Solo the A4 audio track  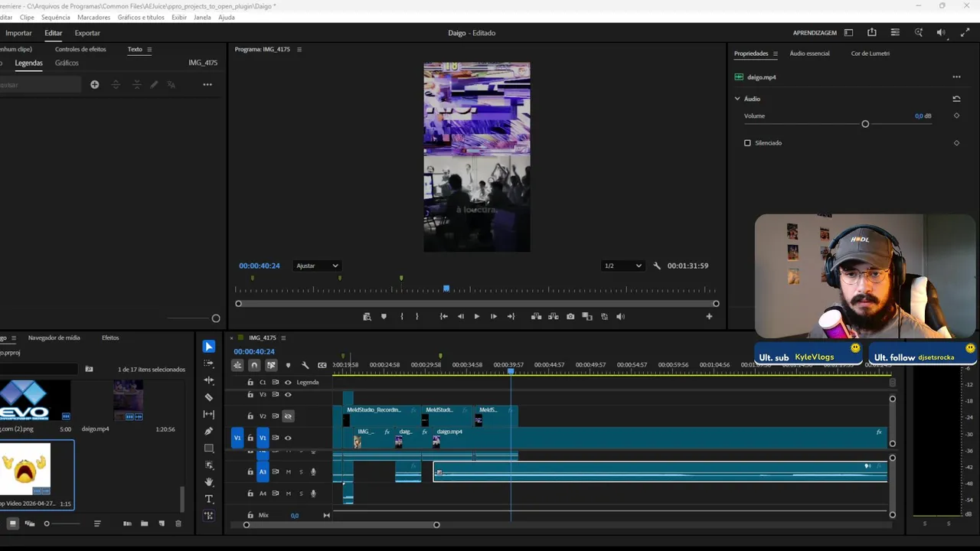pyautogui.click(x=301, y=494)
